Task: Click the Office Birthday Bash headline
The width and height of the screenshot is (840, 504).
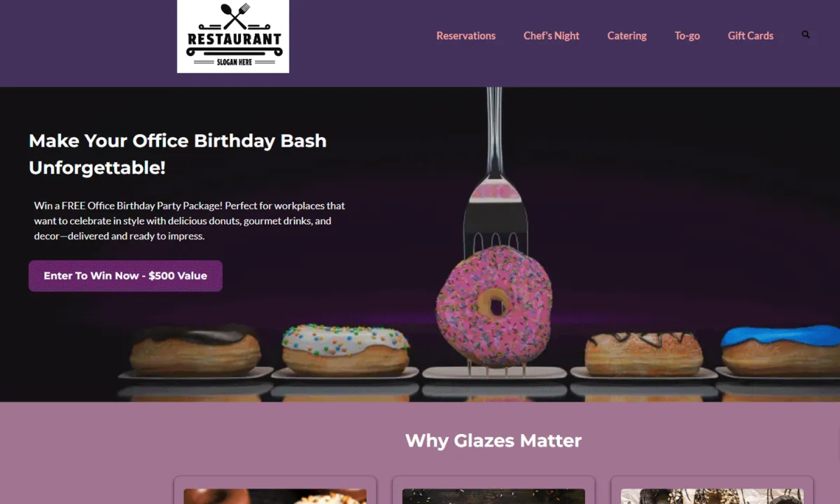Action: 178,154
